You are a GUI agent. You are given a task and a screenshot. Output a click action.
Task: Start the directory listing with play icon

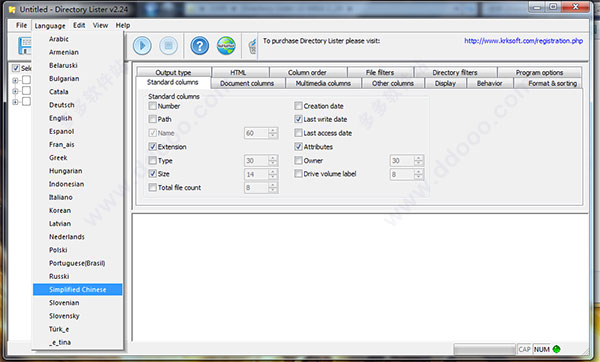142,46
